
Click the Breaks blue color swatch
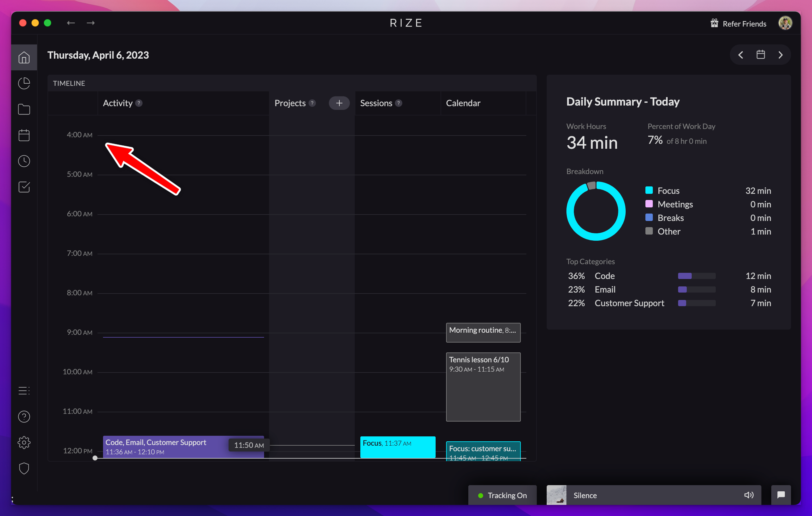649,217
